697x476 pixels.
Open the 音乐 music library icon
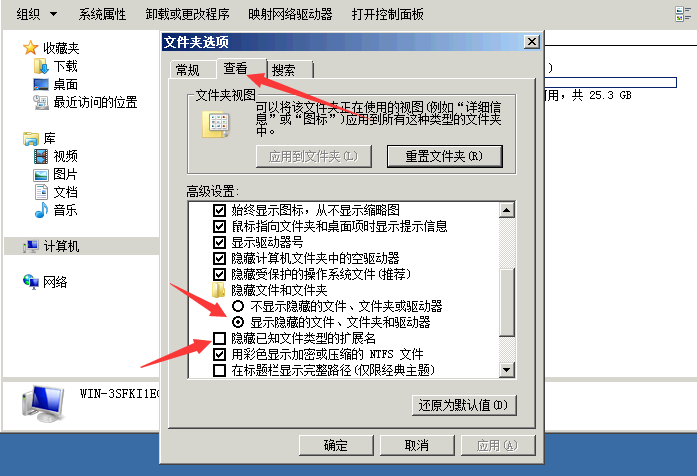click(x=41, y=210)
